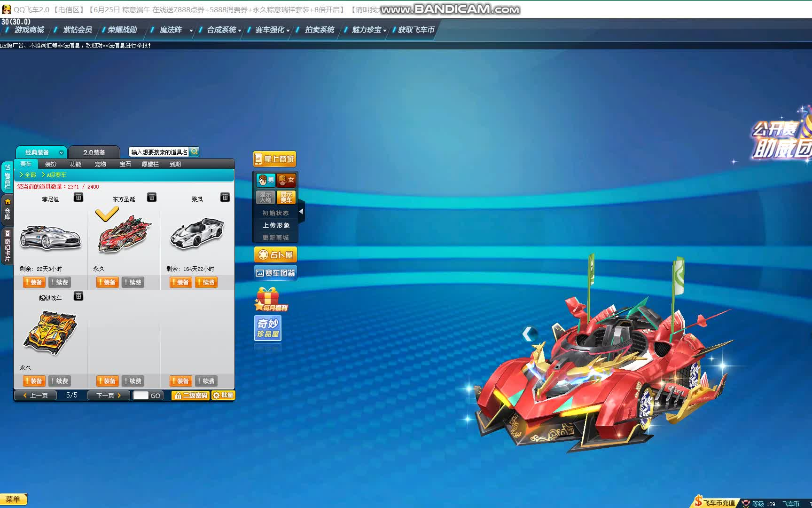The image size is (812, 508).
Task: Focus the item search input field
Action: 159,152
